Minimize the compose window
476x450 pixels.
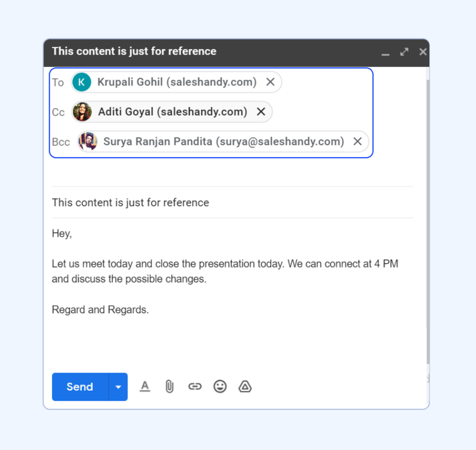(x=386, y=52)
